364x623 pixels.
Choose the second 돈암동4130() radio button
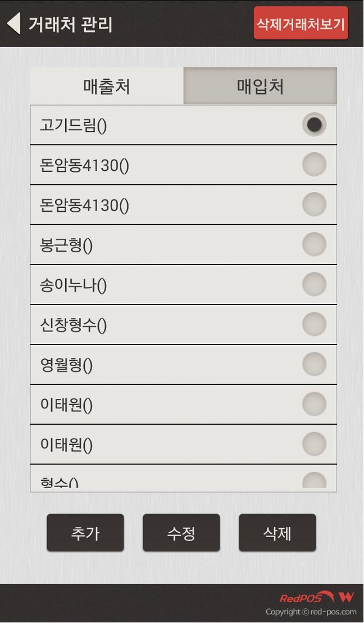[314, 204]
